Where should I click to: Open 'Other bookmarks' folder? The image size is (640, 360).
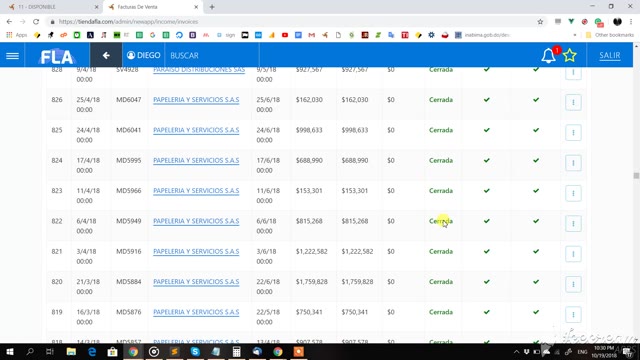pos(609,35)
